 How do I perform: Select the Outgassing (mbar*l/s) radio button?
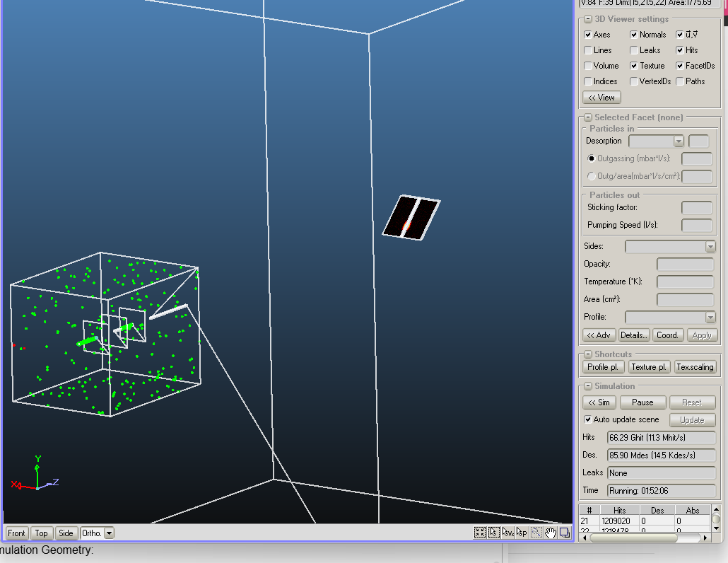coord(592,158)
